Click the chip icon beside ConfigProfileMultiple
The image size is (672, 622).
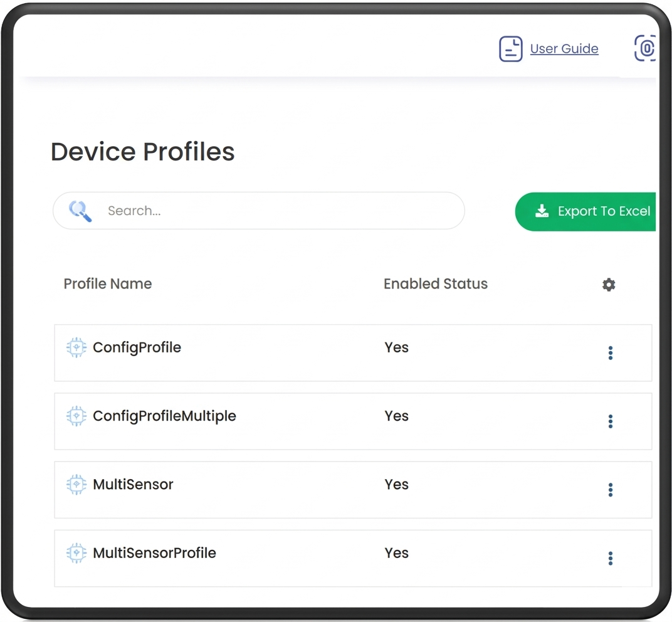point(76,416)
